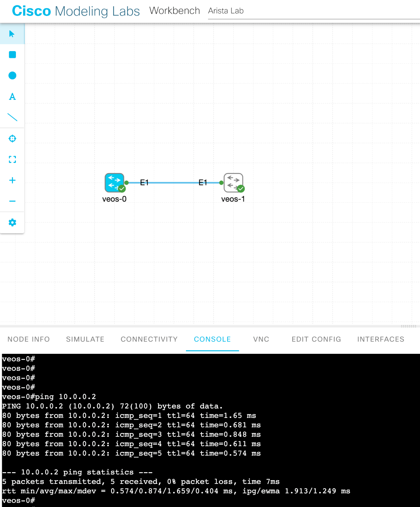Viewport: 420px width, 507px height.
Task: Zoom out with the minus icon
Action: [x=12, y=201]
